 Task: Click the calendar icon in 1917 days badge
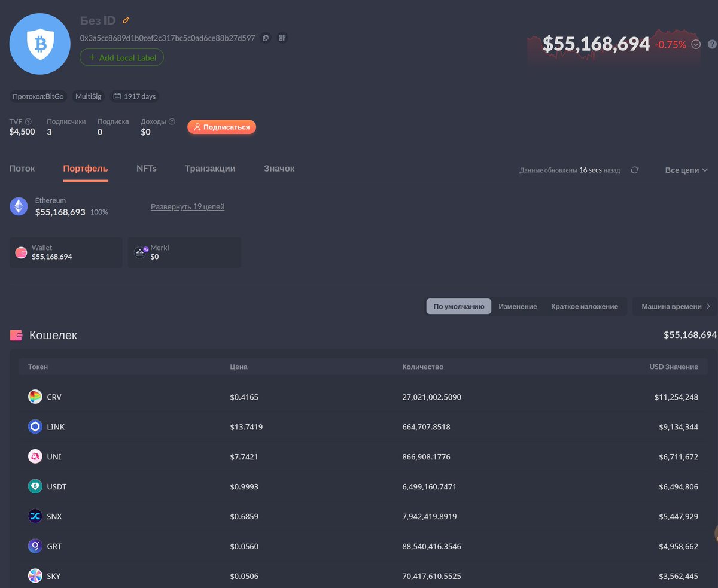point(117,96)
